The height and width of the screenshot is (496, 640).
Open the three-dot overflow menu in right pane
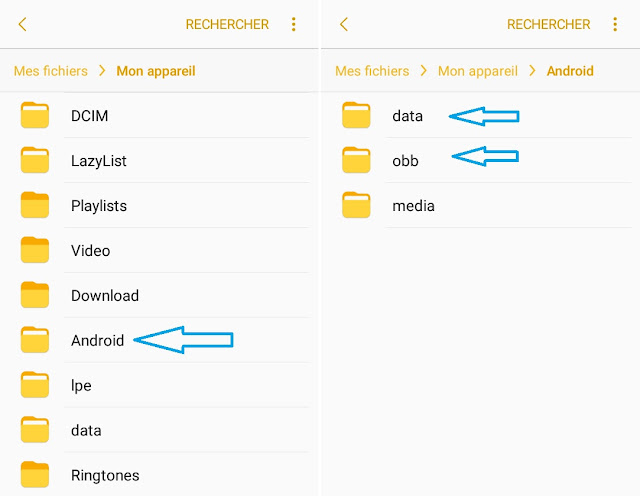click(615, 24)
